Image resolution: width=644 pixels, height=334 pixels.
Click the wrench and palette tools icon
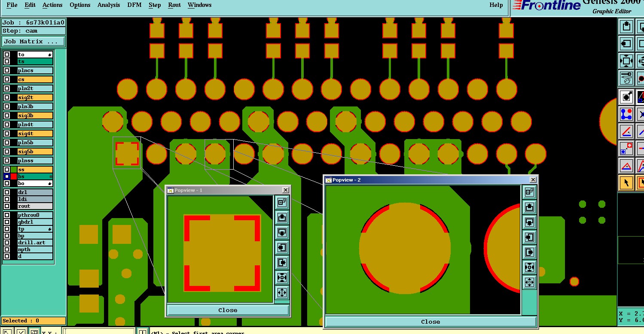626,78
